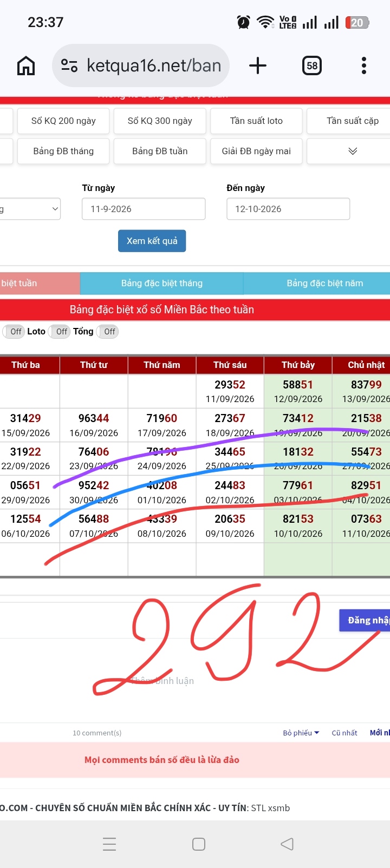Select result 55473 in Chủ nhật column
This screenshot has height=868, width=390.
coord(366,452)
